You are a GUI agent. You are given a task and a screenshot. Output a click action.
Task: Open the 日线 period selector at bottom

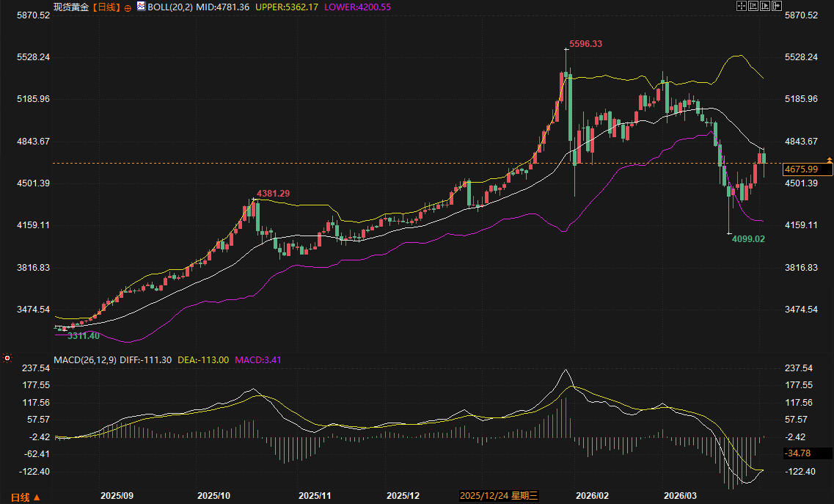[x=26, y=497]
